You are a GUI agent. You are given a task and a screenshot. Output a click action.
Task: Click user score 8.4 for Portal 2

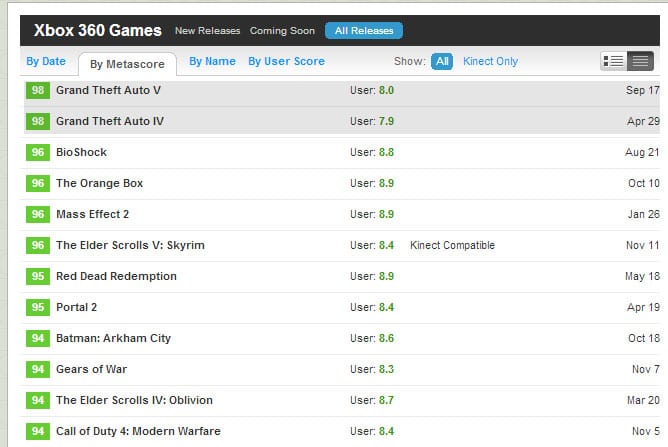point(386,307)
